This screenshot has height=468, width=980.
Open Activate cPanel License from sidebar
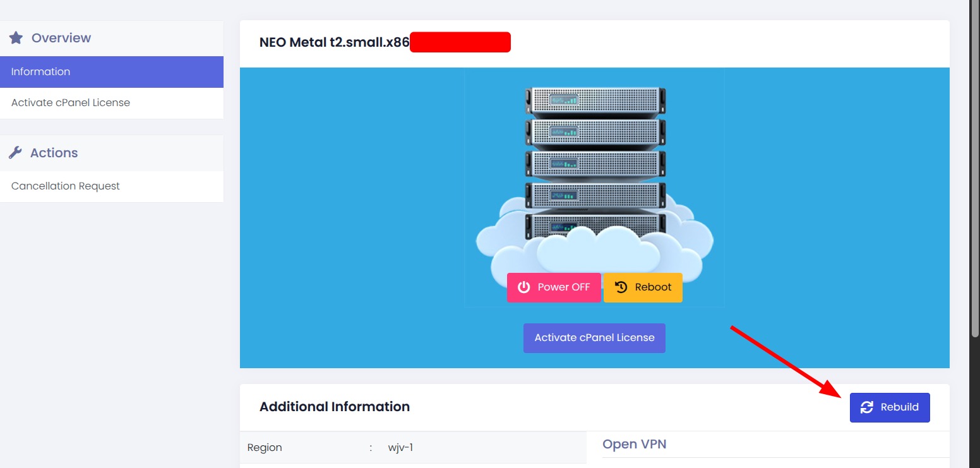[71, 103]
